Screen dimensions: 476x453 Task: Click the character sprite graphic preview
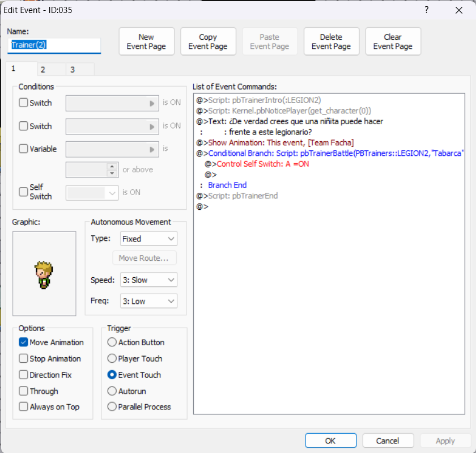pos(44,273)
